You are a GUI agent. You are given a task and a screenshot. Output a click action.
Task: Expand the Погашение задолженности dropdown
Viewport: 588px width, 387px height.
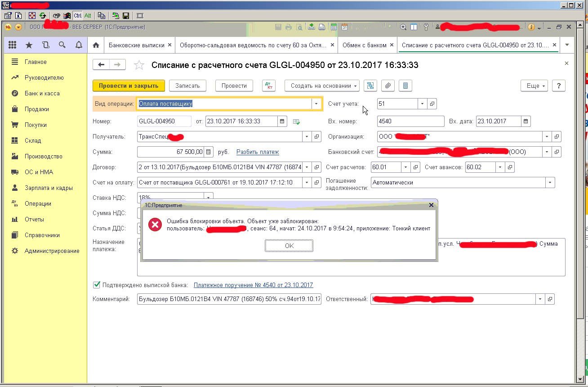click(550, 182)
